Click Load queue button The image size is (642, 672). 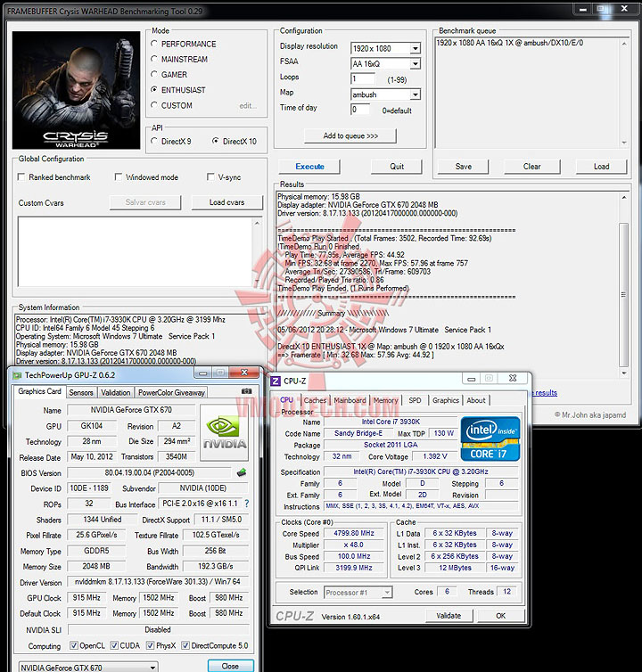click(x=601, y=167)
